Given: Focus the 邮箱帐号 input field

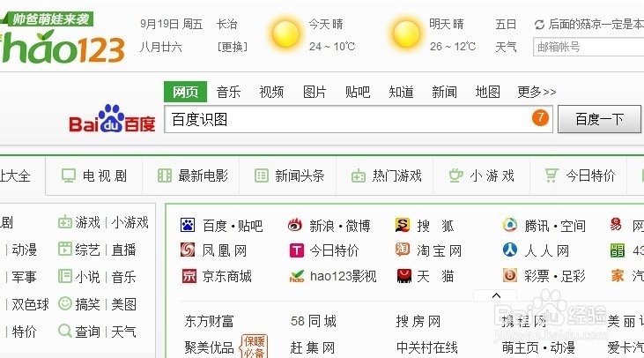Looking at the screenshot, I should pos(588,47).
